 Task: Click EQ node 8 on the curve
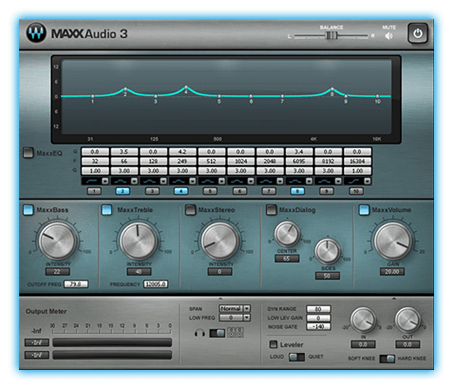click(332, 89)
